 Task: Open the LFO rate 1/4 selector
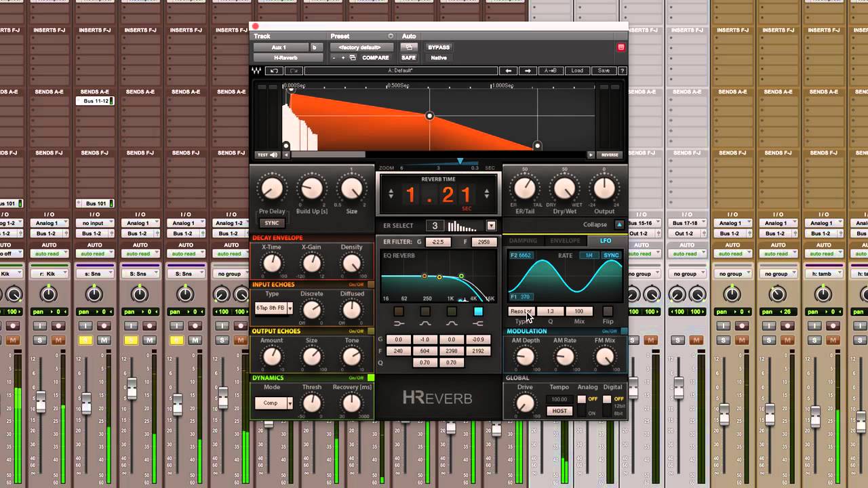click(589, 256)
